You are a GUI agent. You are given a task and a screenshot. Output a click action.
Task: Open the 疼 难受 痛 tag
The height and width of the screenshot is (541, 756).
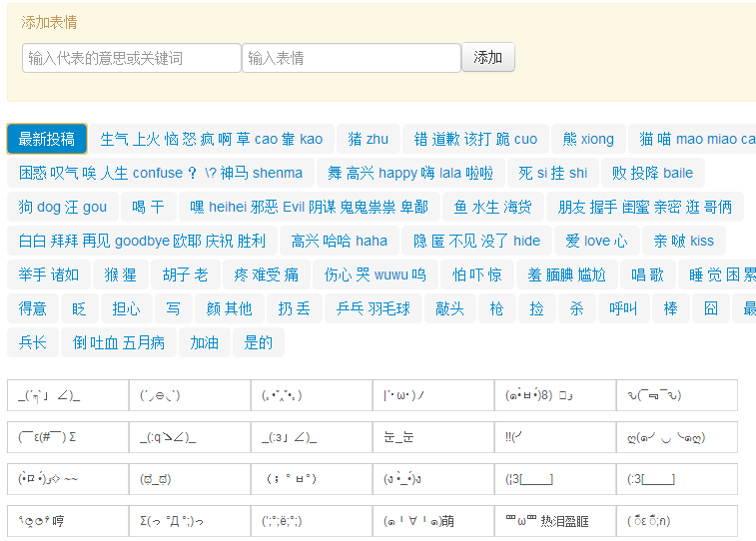click(x=266, y=274)
